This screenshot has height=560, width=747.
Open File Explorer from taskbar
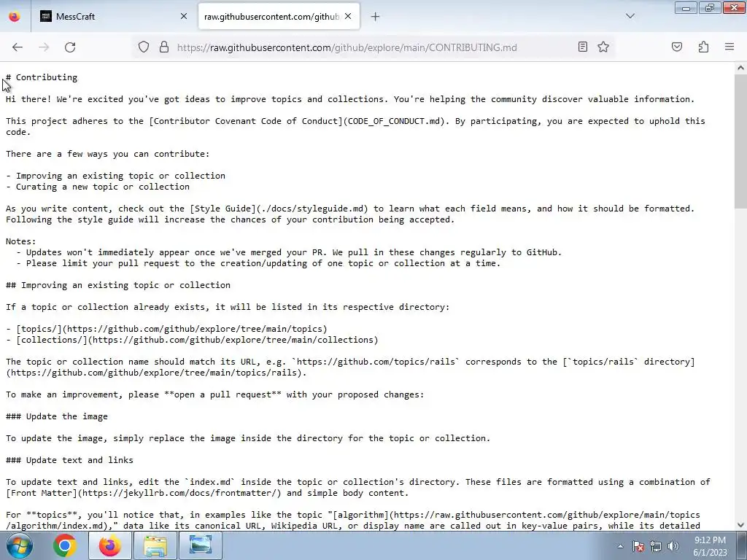tap(155, 545)
